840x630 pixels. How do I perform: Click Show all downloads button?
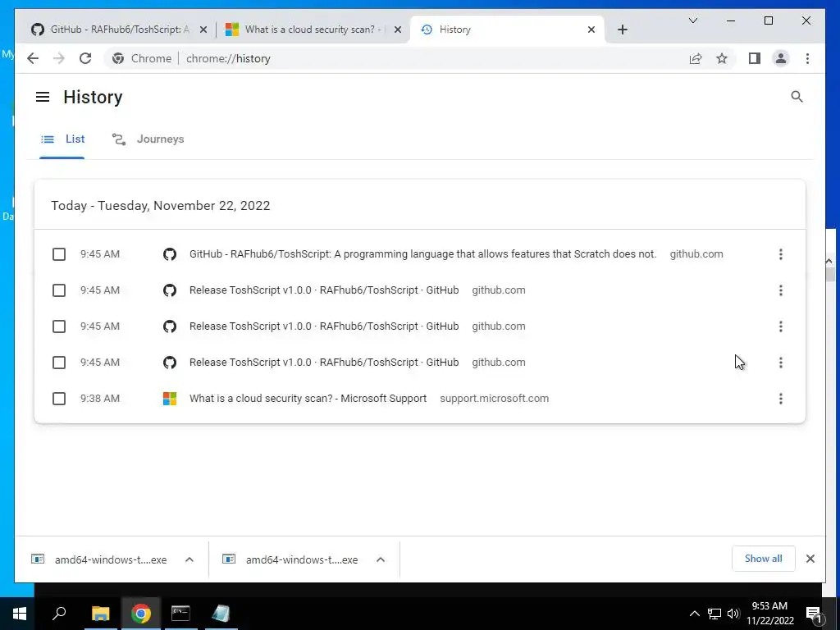tap(764, 559)
